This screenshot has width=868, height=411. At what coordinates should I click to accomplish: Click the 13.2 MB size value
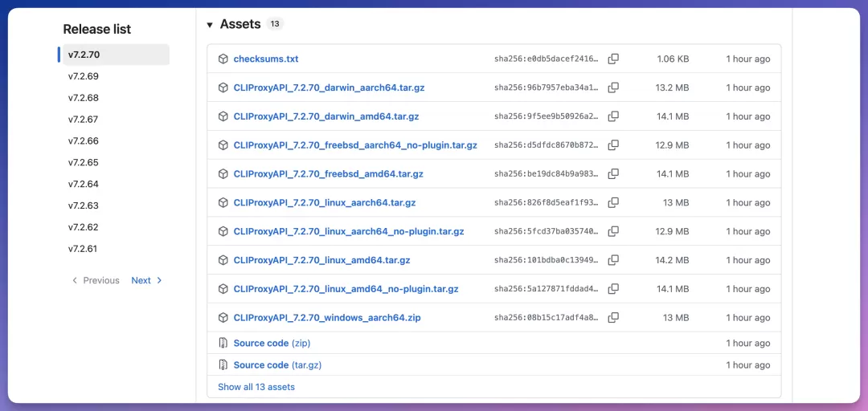coord(672,87)
